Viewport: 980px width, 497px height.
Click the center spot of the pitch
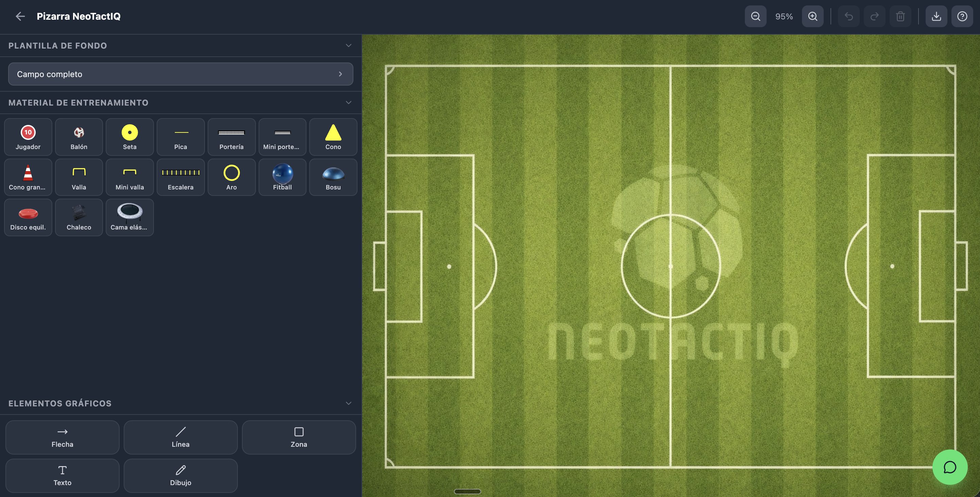tap(671, 266)
